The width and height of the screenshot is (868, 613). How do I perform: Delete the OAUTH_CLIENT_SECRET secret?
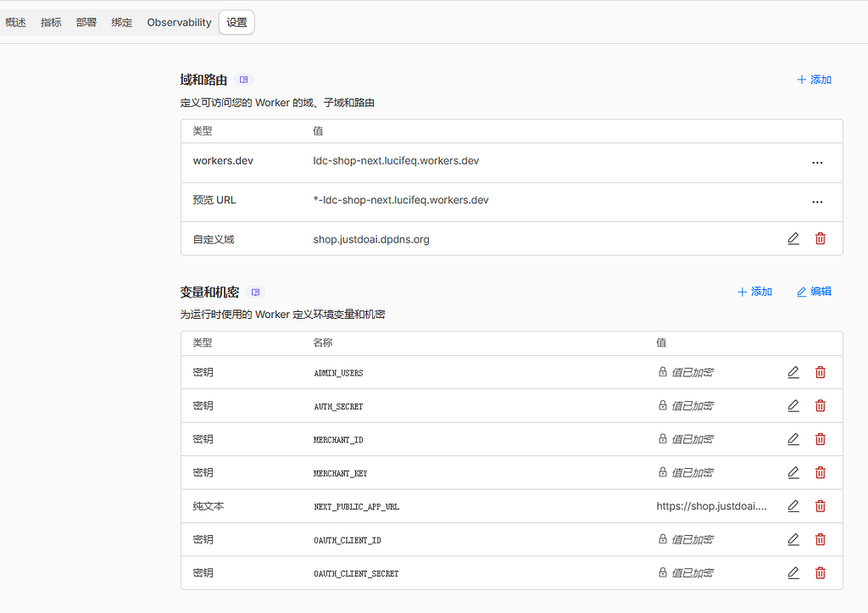821,573
